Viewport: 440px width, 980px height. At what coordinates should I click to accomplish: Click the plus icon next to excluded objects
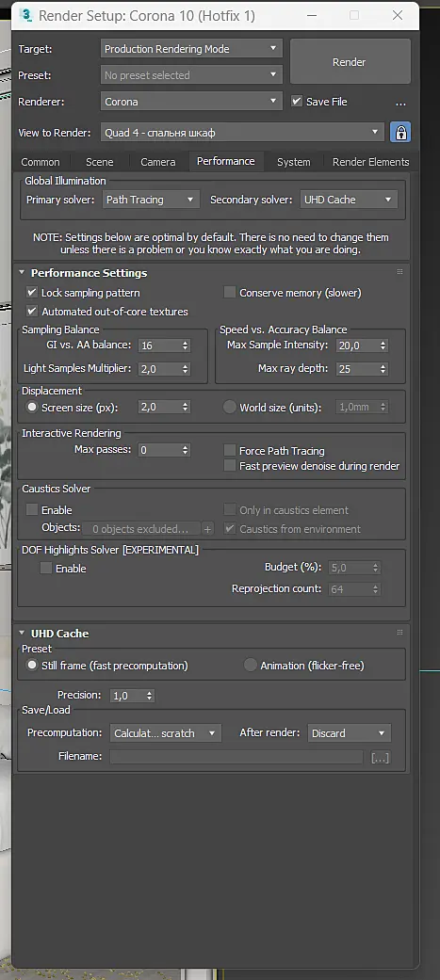(x=208, y=529)
